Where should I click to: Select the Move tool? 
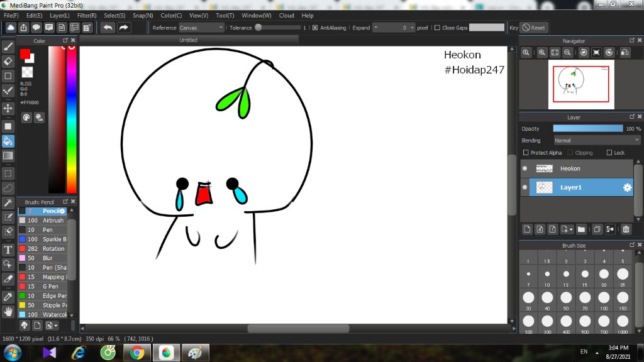click(8, 108)
